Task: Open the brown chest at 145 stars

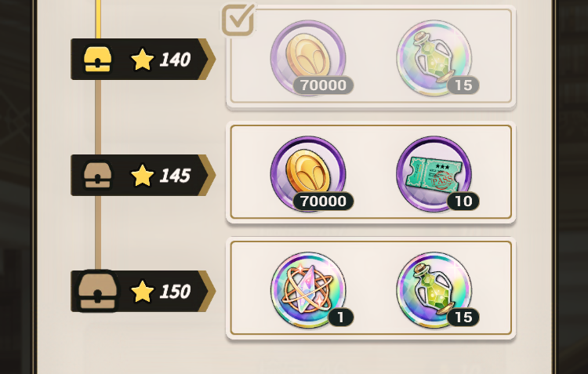Action: (x=97, y=175)
